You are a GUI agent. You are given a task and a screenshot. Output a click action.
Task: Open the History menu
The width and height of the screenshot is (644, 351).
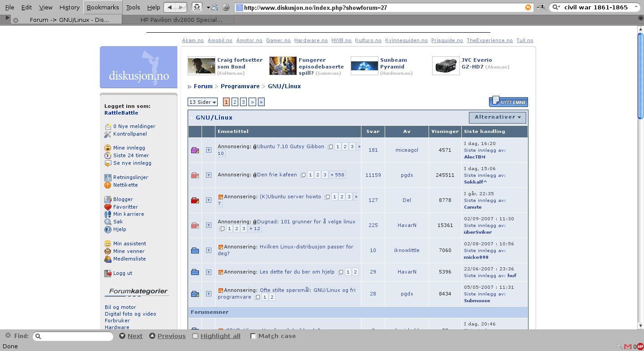point(69,7)
